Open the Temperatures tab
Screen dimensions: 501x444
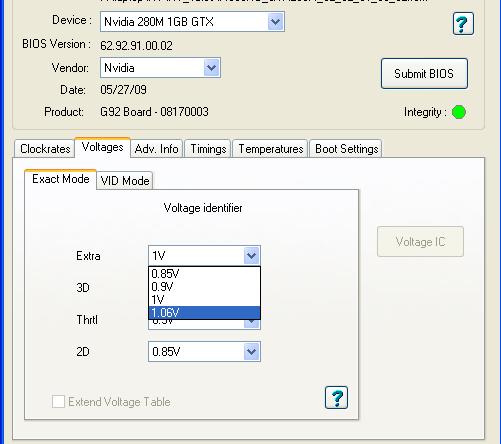tap(270, 149)
